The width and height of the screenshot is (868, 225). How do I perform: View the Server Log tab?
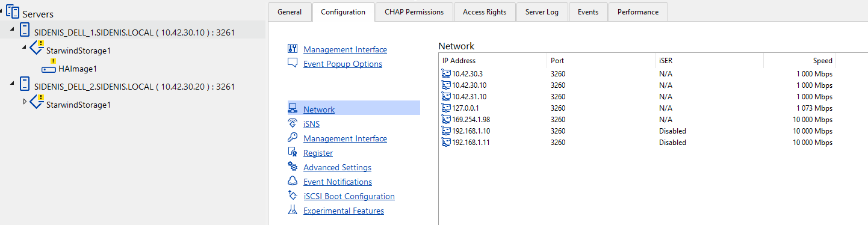pyautogui.click(x=542, y=11)
